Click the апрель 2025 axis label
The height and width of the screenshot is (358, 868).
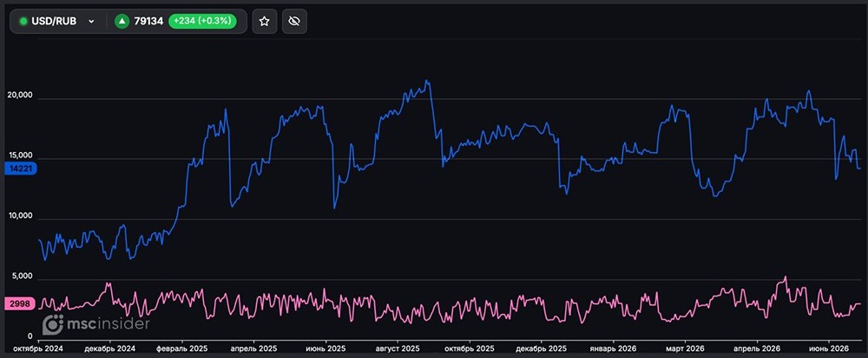point(253,348)
